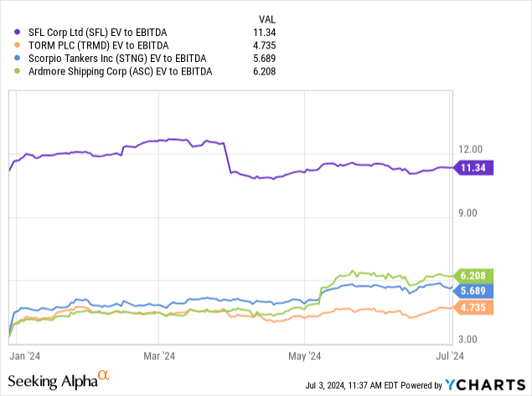Click the green 6.208 end-of-line value tag

[475, 275]
